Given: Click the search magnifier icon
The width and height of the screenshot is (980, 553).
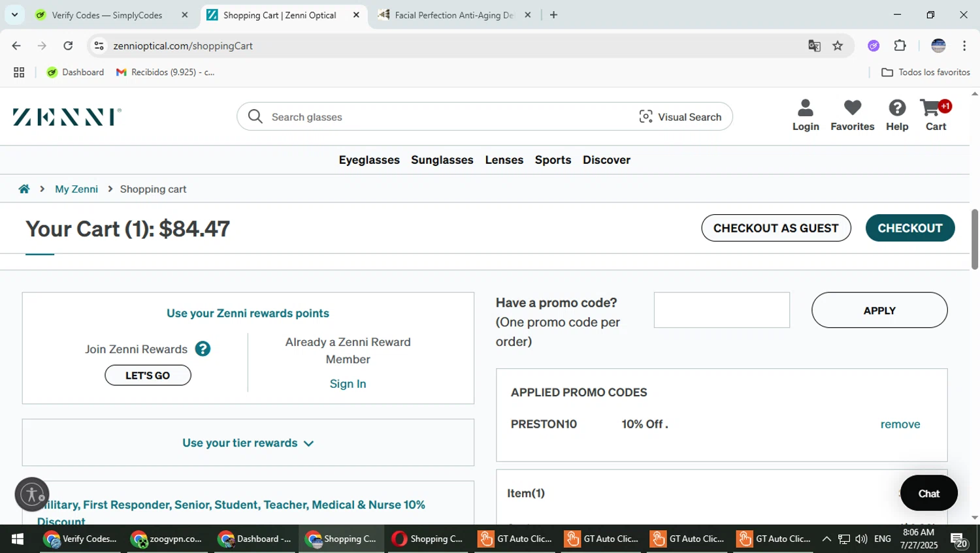Looking at the screenshot, I should (x=255, y=116).
